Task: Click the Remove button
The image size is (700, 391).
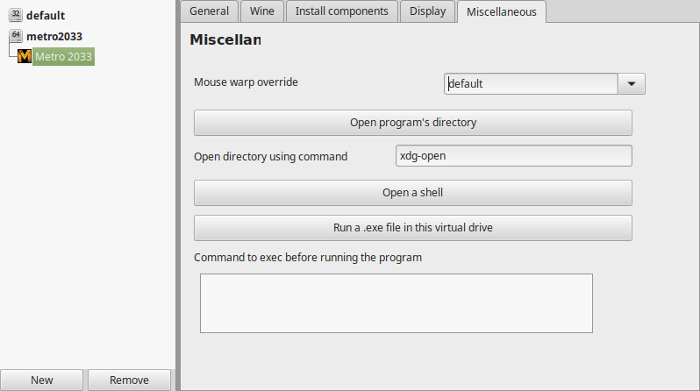Action: [129, 380]
